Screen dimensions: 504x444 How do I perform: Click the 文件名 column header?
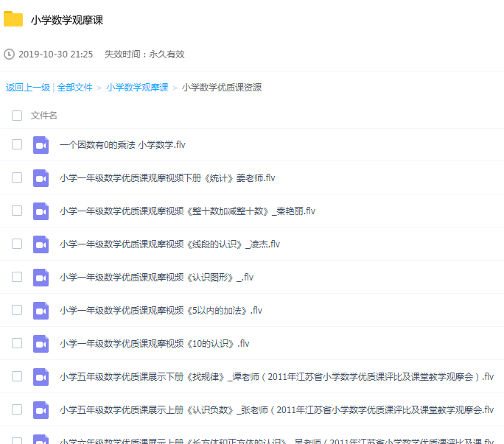(44, 116)
